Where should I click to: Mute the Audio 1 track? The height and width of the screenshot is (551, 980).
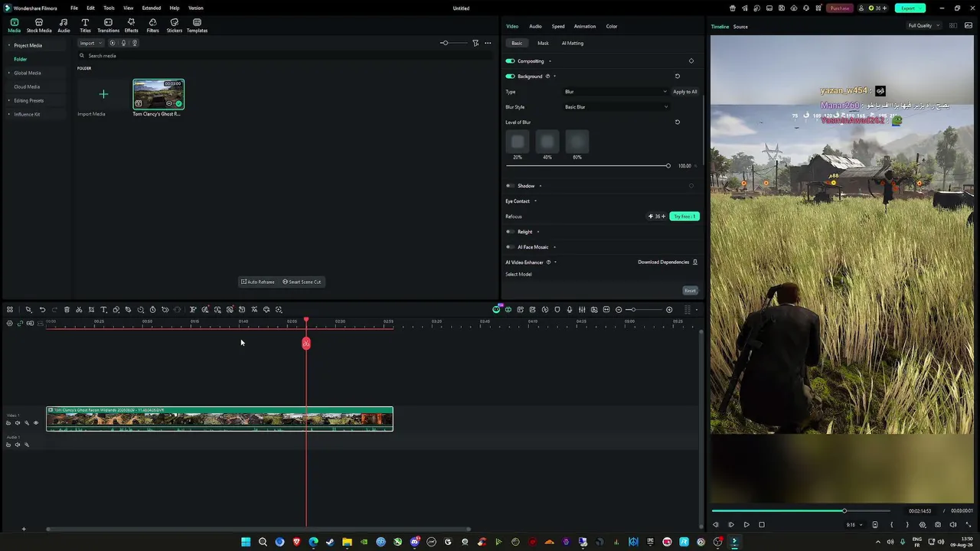coord(18,445)
